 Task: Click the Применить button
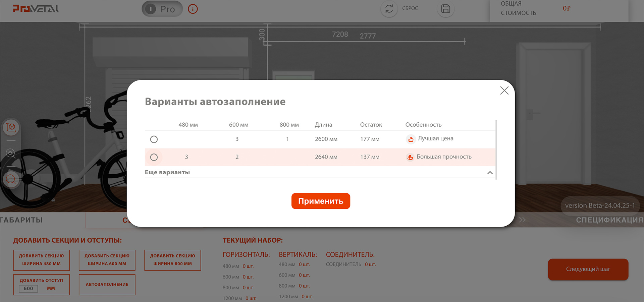coord(321,201)
